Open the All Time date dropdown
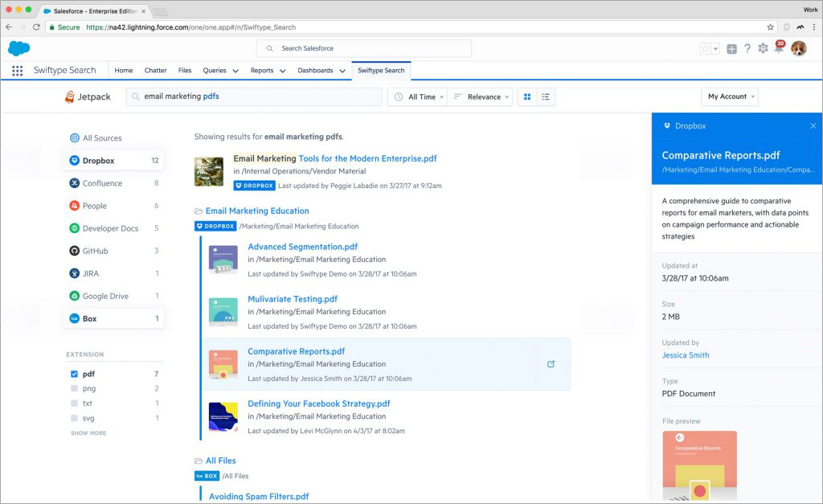 [x=418, y=96]
